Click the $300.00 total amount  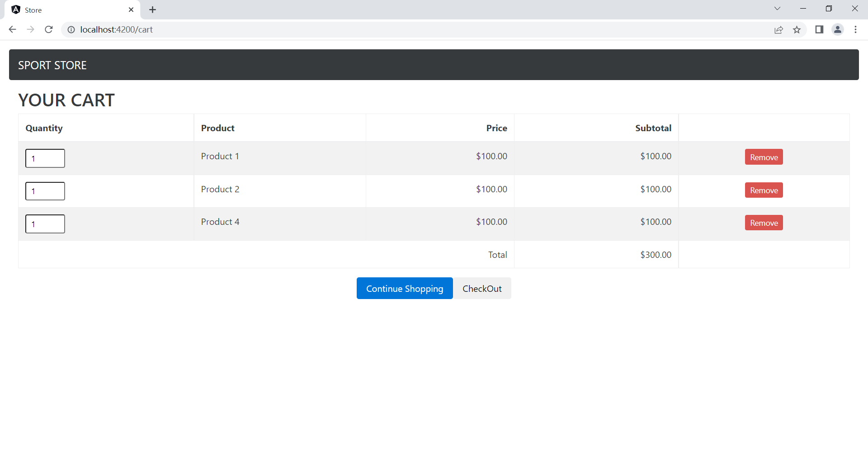[656, 255]
